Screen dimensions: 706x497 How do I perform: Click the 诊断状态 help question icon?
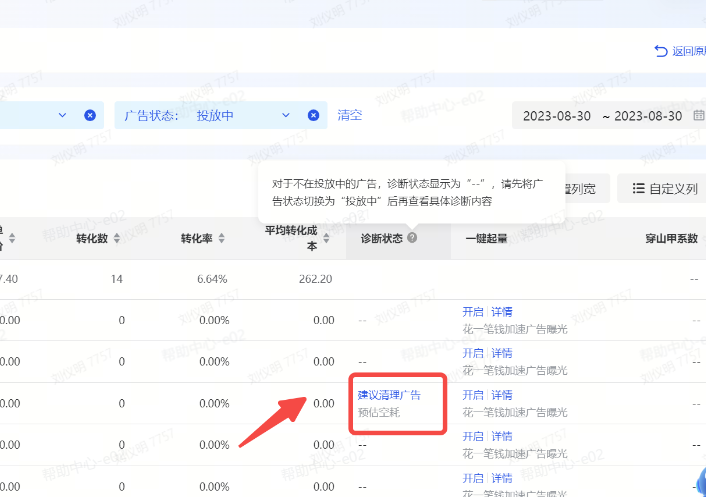(x=412, y=237)
